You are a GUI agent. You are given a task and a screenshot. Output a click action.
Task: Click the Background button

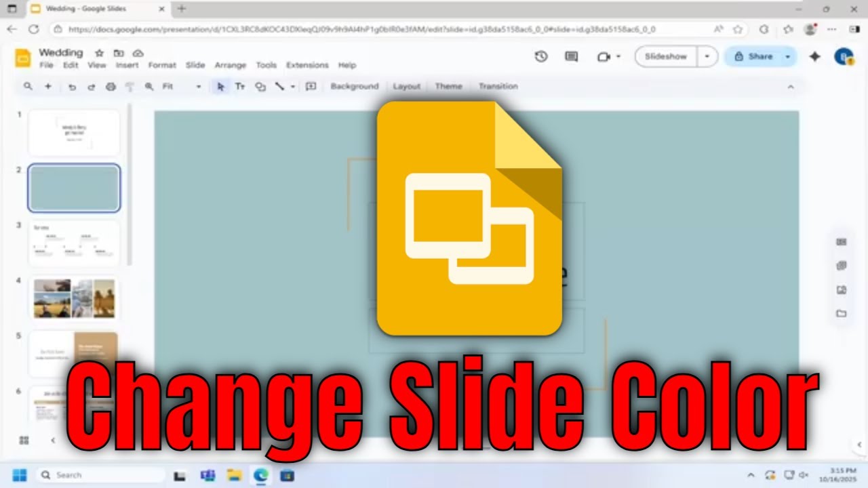[x=355, y=87]
